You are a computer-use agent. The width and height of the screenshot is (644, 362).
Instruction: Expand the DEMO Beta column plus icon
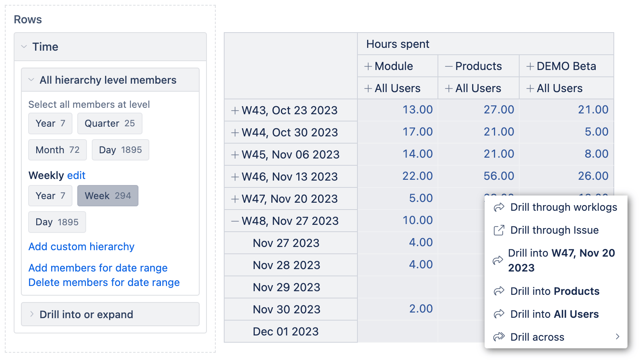coord(530,66)
